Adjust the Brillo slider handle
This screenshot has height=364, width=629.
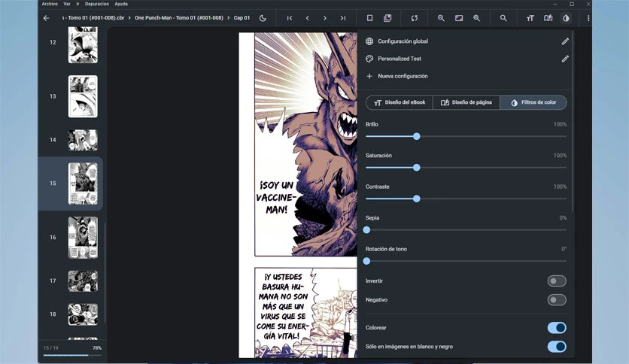(416, 136)
